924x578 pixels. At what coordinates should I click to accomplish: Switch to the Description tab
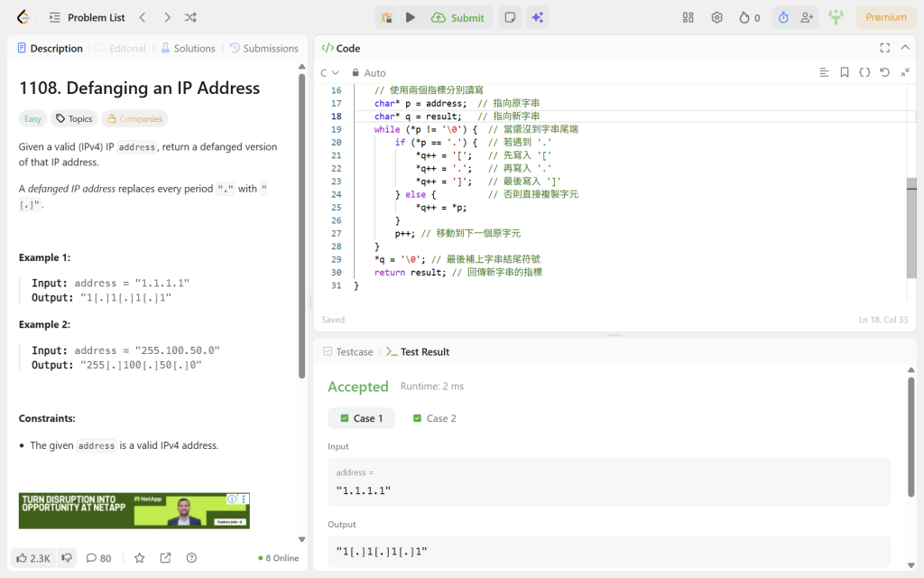(x=50, y=49)
